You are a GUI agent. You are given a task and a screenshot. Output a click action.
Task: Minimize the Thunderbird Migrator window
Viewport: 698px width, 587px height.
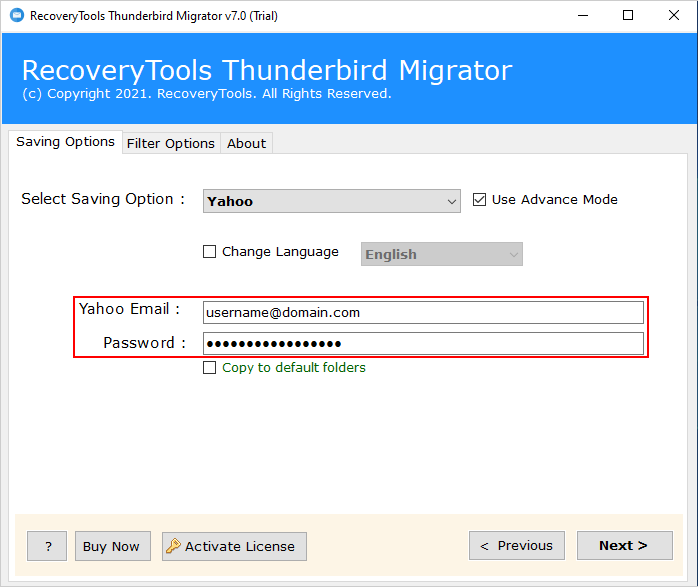pos(583,16)
